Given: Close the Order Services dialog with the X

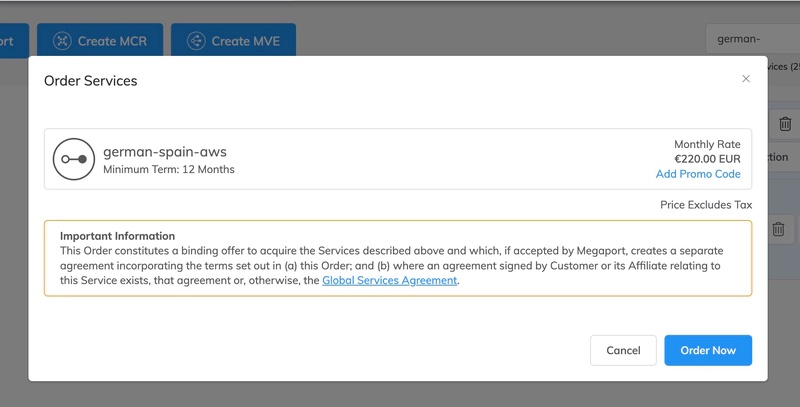Looking at the screenshot, I should tap(746, 79).
